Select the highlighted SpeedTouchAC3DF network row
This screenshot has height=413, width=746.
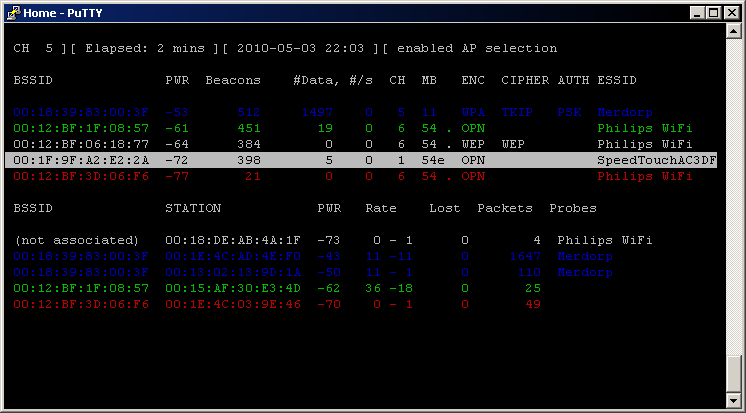click(360, 160)
